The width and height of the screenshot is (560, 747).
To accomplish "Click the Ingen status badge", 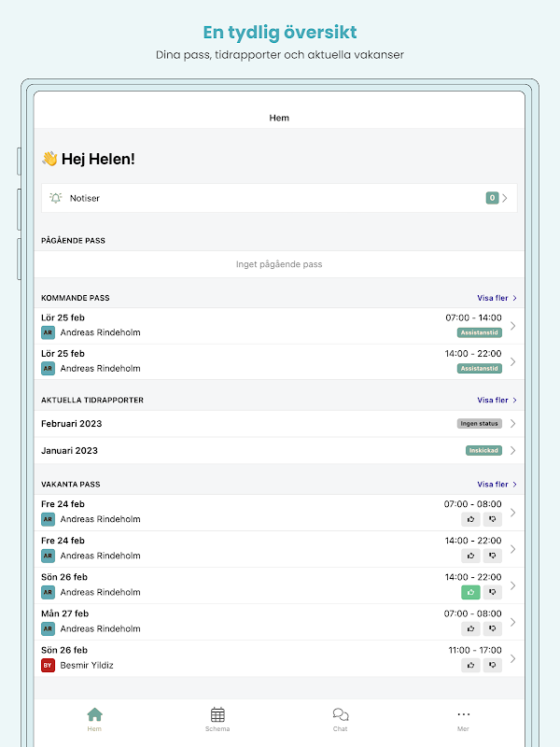I will [x=480, y=424].
